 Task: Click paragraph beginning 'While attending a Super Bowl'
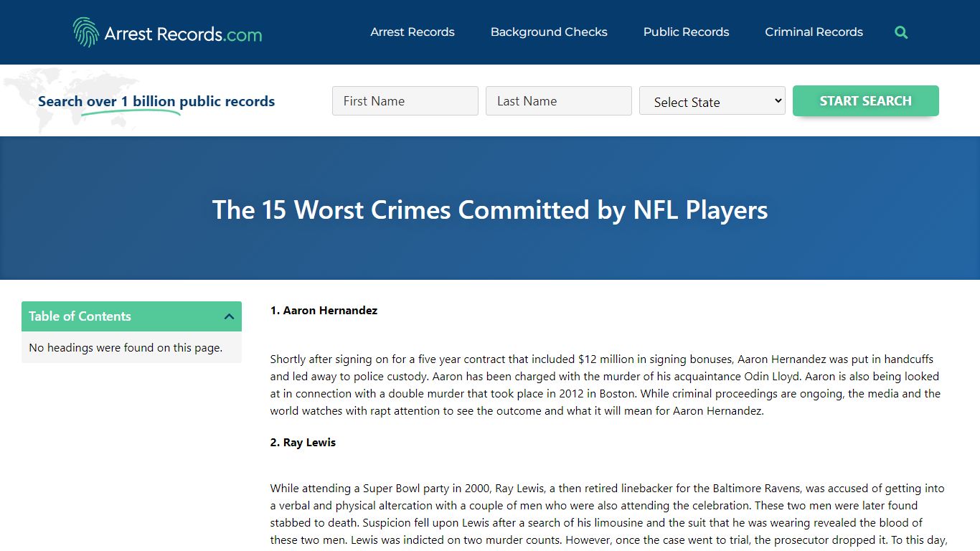608,514
